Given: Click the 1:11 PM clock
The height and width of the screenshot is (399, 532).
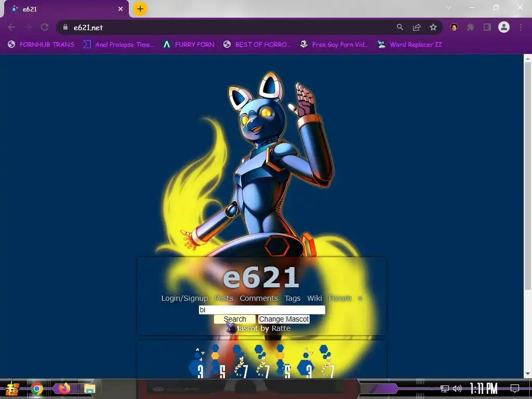Looking at the screenshot, I should click(484, 389).
